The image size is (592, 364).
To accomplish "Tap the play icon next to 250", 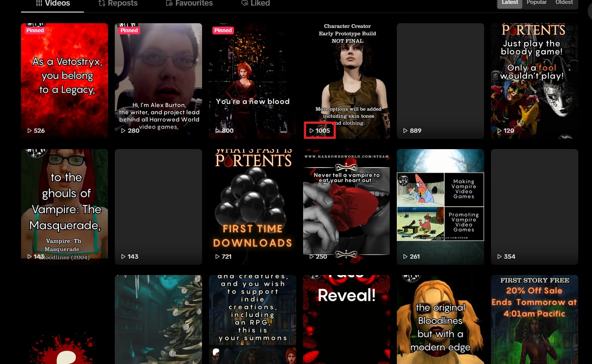I will pos(312,257).
